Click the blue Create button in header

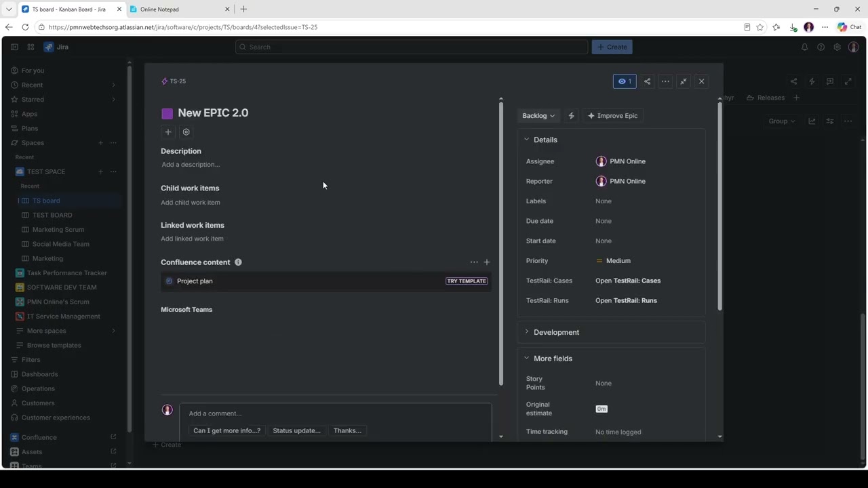pyautogui.click(x=612, y=47)
